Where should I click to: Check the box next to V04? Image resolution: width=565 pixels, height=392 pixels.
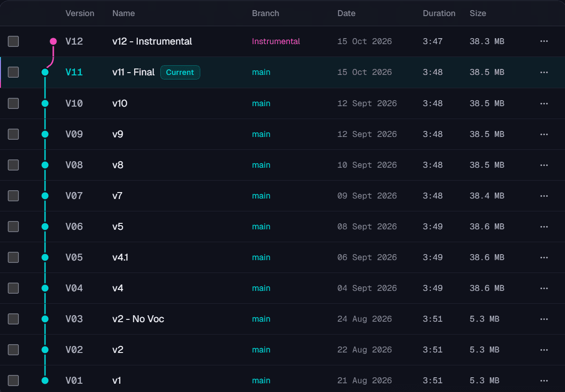(13, 288)
